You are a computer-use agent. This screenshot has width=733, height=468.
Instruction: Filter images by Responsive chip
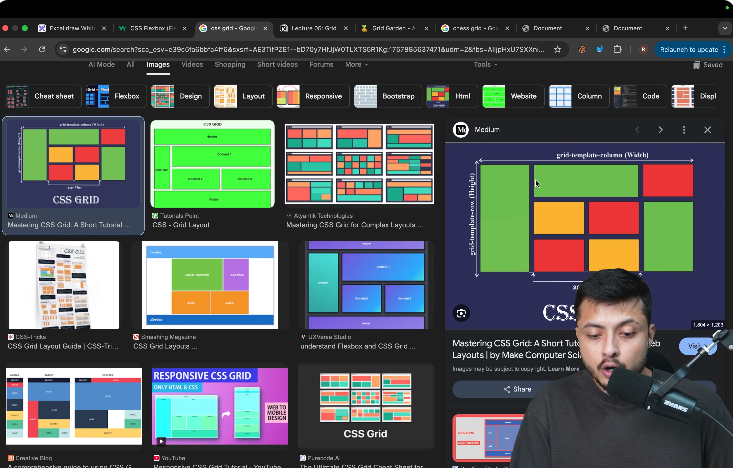[x=312, y=96]
